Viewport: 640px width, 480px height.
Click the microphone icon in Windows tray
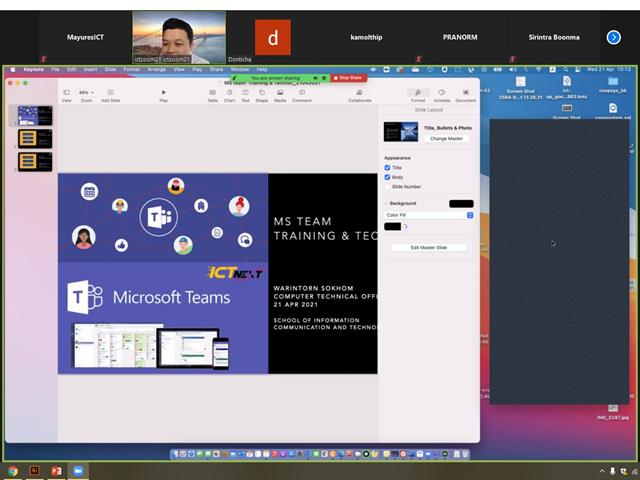click(x=613, y=471)
